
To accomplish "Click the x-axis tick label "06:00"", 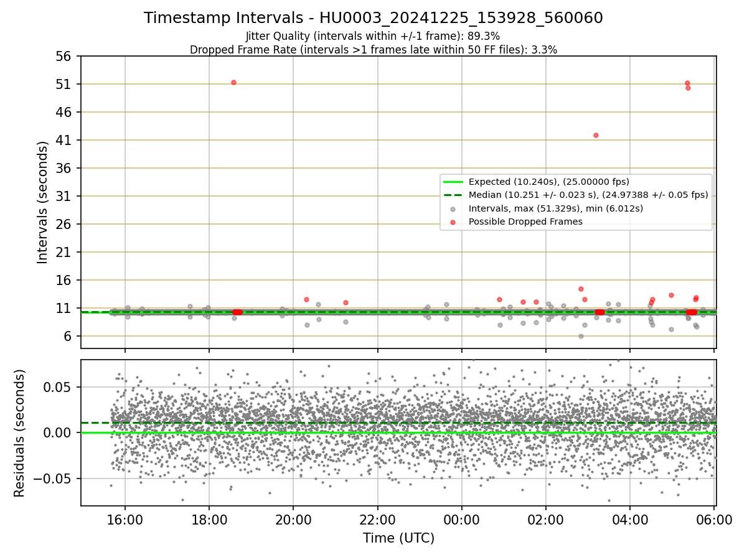I will (x=714, y=520).
